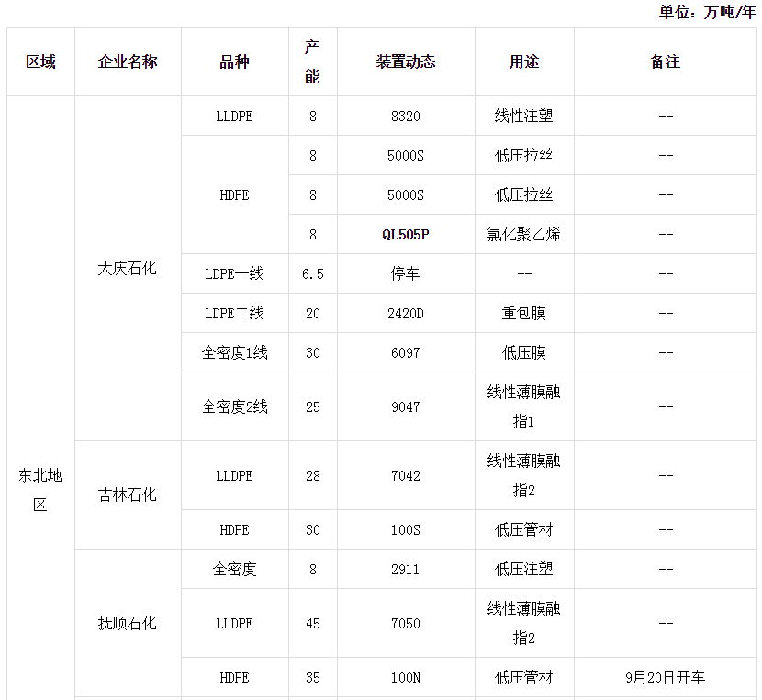
Task: Select the HDPE cell beside 100N
Action: (x=235, y=677)
